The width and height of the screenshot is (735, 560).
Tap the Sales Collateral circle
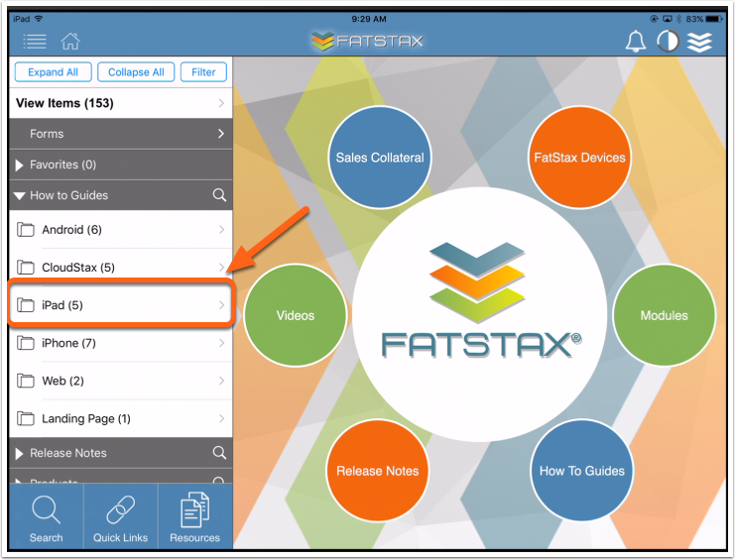(380, 158)
